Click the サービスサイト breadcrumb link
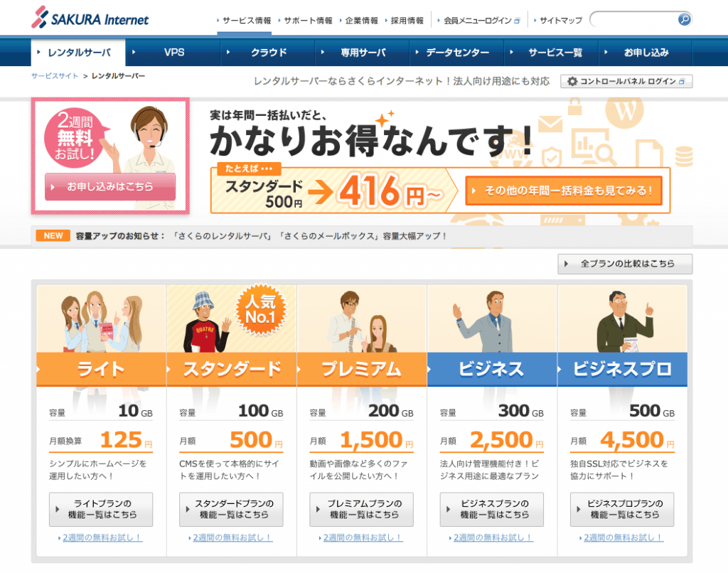Viewport: 728px width, 573px height. pyautogui.click(x=54, y=76)
